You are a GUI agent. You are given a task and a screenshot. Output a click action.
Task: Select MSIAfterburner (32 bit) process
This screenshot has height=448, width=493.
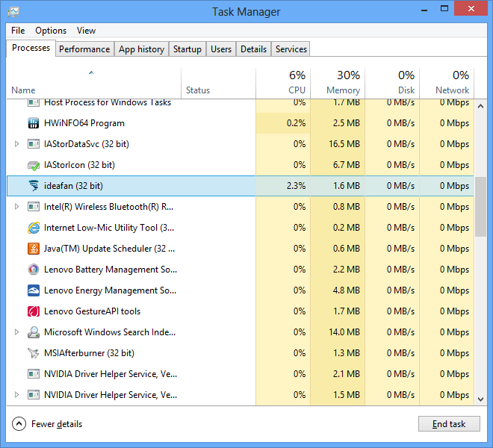(241, 353)
